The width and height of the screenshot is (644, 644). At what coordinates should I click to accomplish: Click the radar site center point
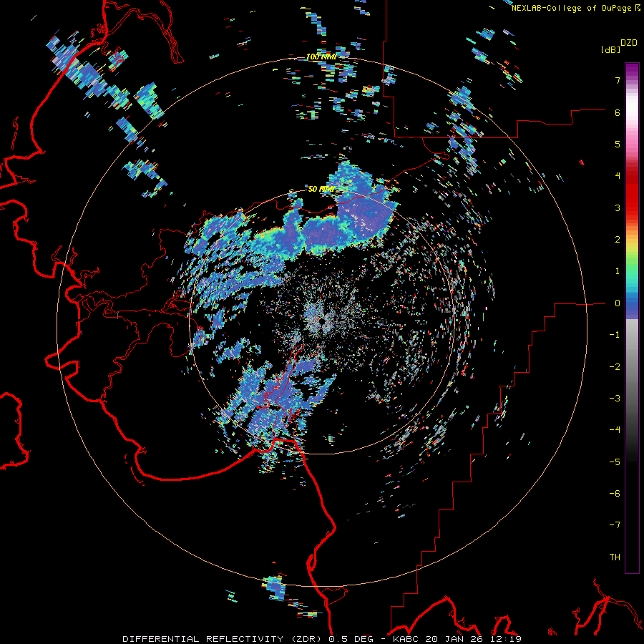[x=321, y=321]
